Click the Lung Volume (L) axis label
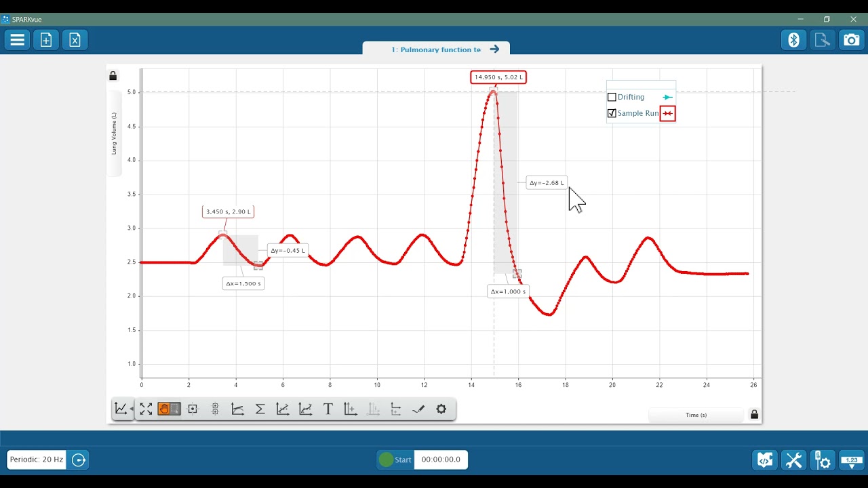 click(x=114, y=134)
